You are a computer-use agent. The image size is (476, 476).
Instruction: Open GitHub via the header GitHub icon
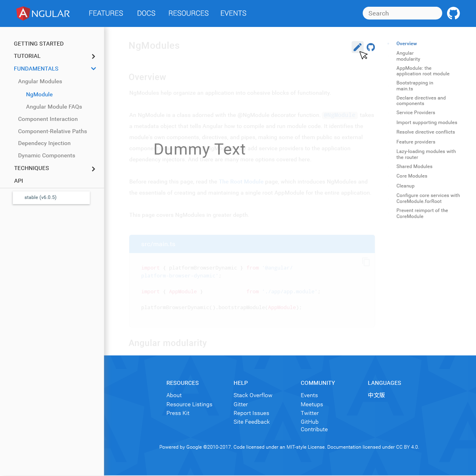tap(453, 13)
